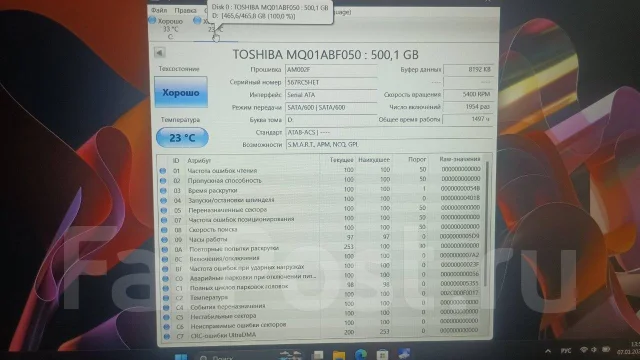The width and height of the screenshot is (640, 360).
Task: Click the status circle for attribute 09
Action: point(164,240)
